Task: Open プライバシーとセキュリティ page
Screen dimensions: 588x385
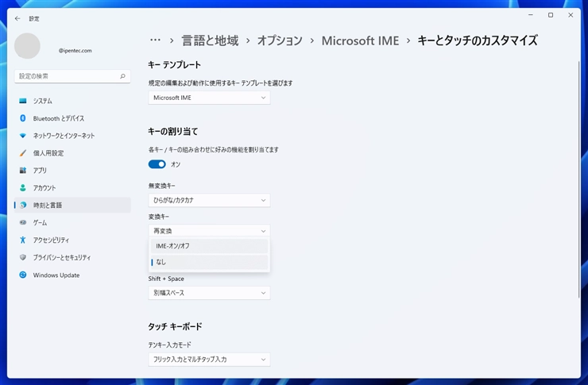Action: pyautogui.click(x=72, y=257)
